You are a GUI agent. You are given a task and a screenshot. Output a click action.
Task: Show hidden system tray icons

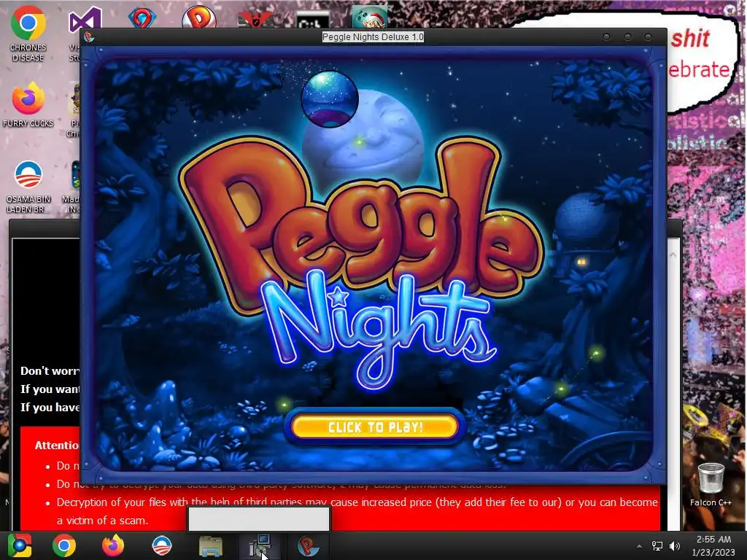639,546
